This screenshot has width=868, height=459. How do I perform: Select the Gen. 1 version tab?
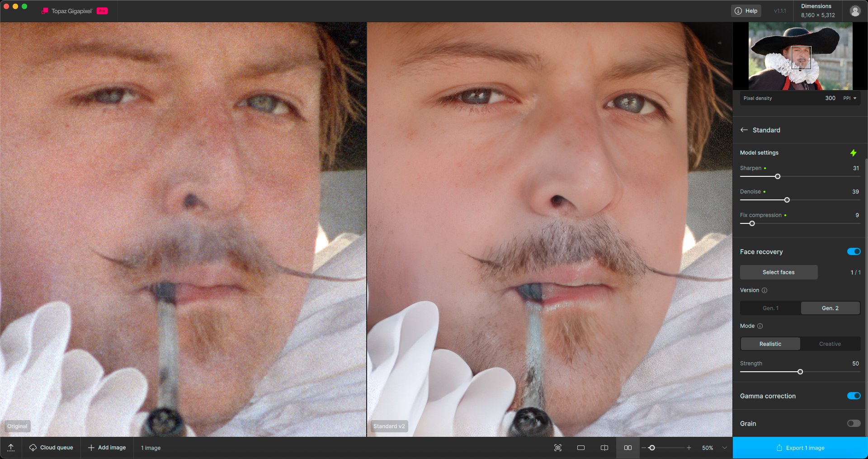tap(770, 308)
